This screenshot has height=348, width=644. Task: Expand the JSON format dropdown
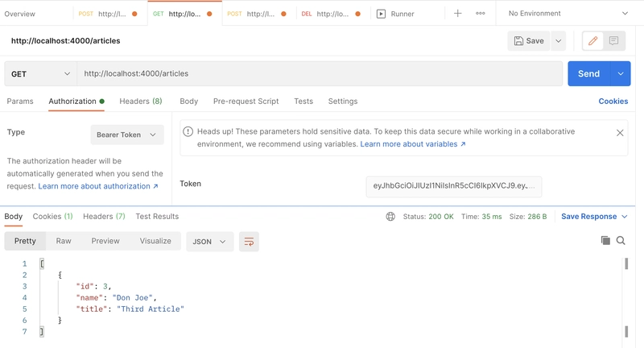209,241
